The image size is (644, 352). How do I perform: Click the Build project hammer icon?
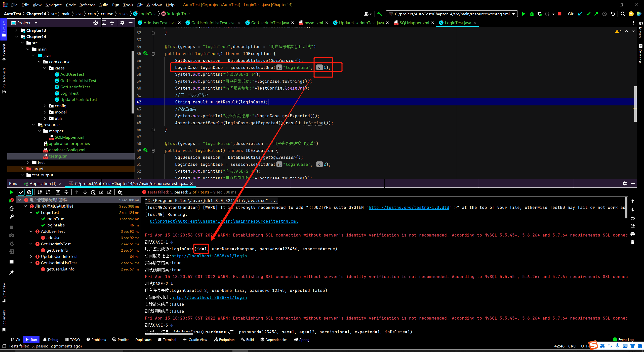(x=380, y=14)
